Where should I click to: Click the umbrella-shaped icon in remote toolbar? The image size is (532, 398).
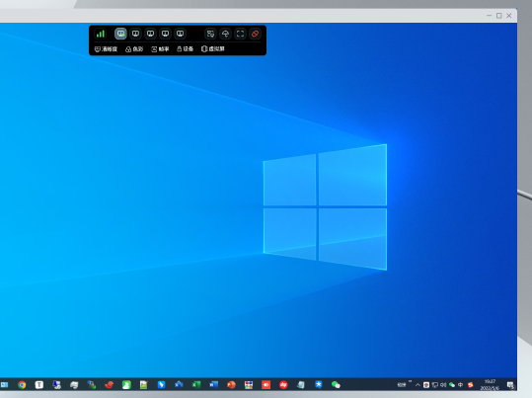(225, 34)
